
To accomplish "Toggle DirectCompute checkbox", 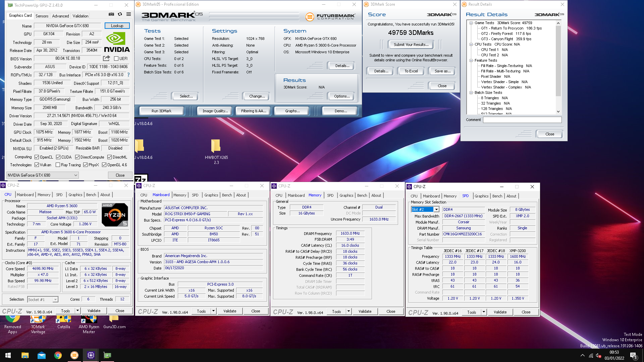I will pos(77,157).
